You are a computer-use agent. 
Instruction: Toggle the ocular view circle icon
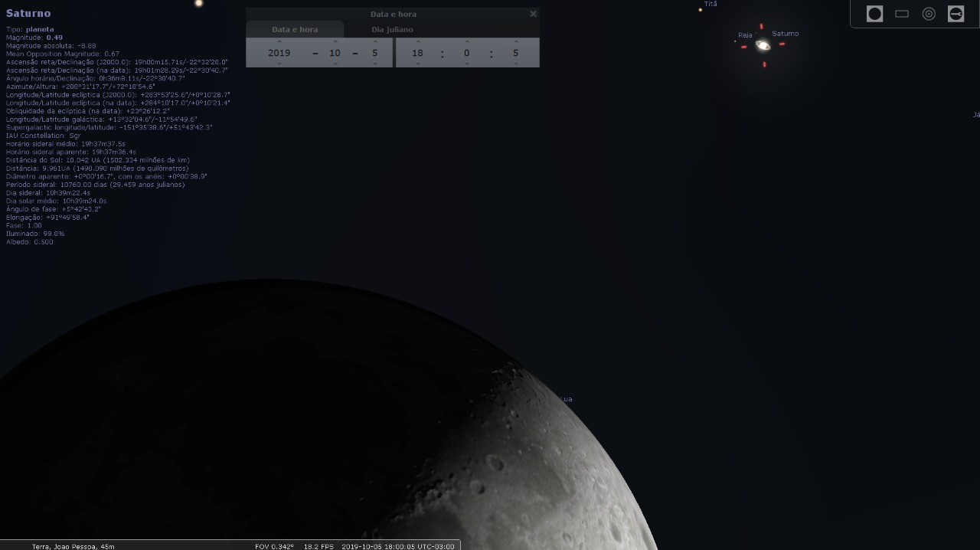(874, 14)
